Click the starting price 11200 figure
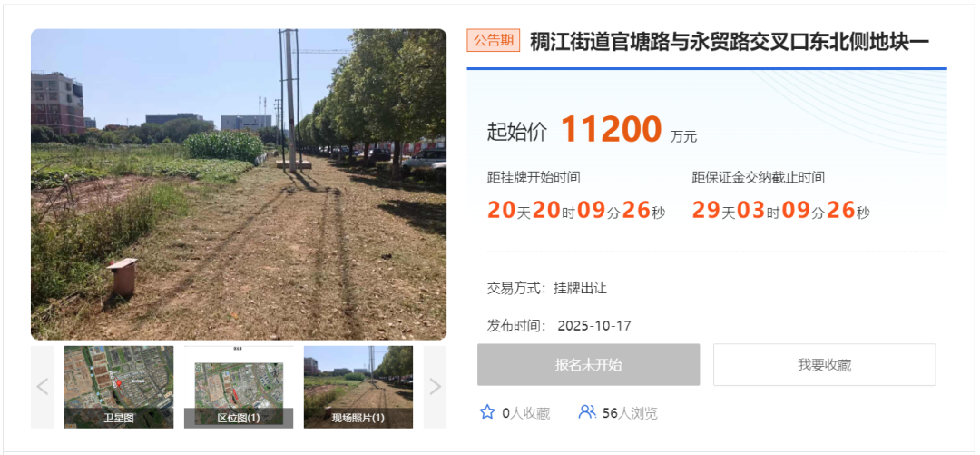980x455 pixels. 611,130
